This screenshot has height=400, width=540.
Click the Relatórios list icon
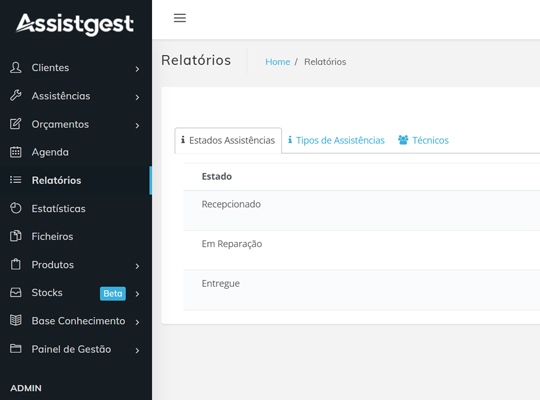click(x=15, y=180)
